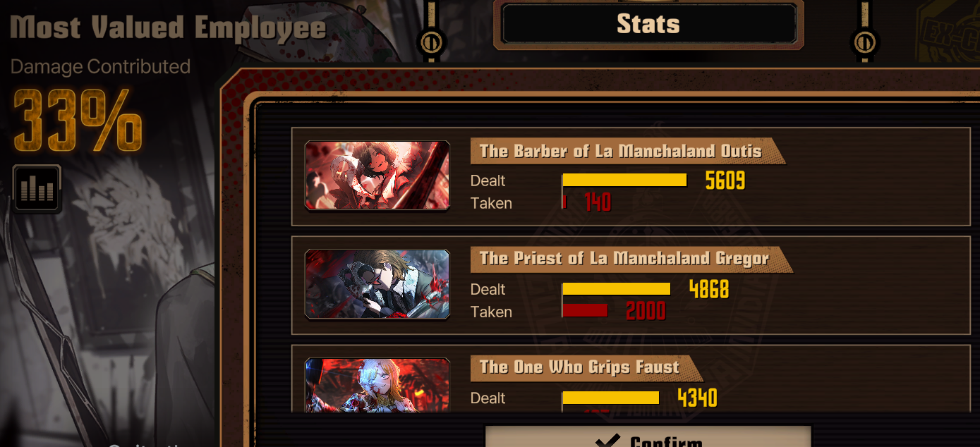The width and height of the screenshot is (980, 447).
Task: Click the Barber of La Manchaland Outis banner
Action: coord(627,151)
